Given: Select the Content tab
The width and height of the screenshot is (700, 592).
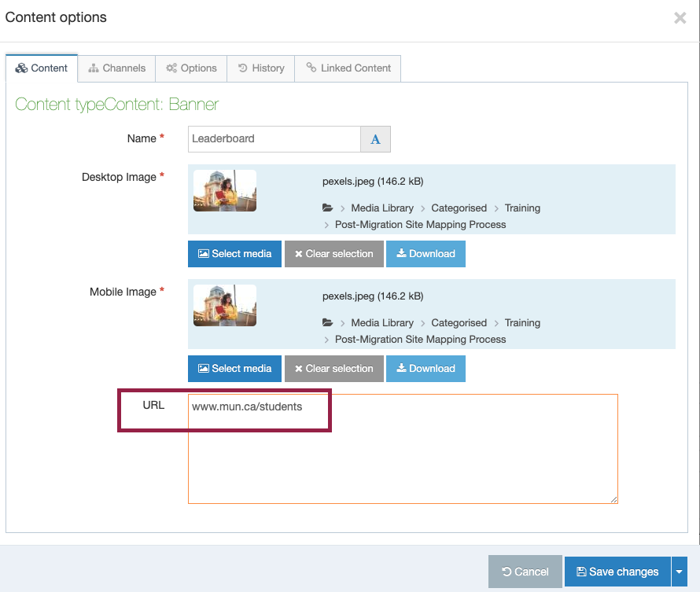Looking at the screenshot, I should (42, 68).
